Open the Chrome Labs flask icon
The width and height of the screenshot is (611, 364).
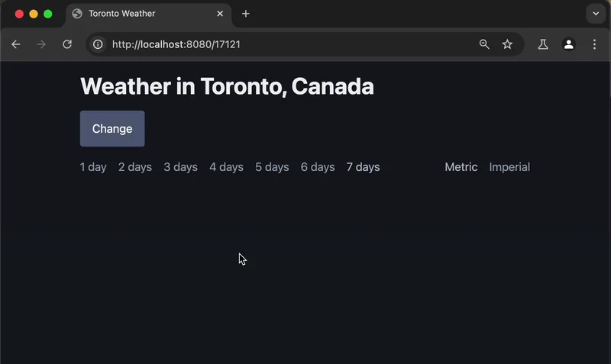[x=543, y=44]
